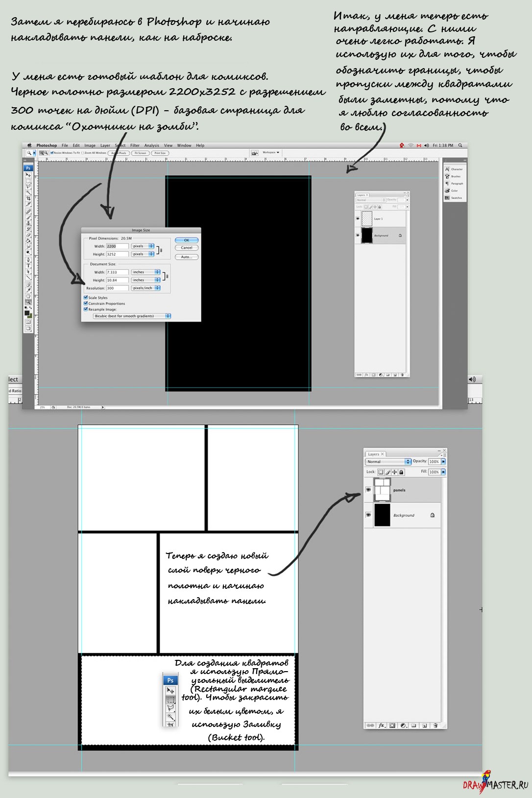Open Opacity slider arrow in lower Layers panel
This screenshot has height=798, width=532.
443,461
